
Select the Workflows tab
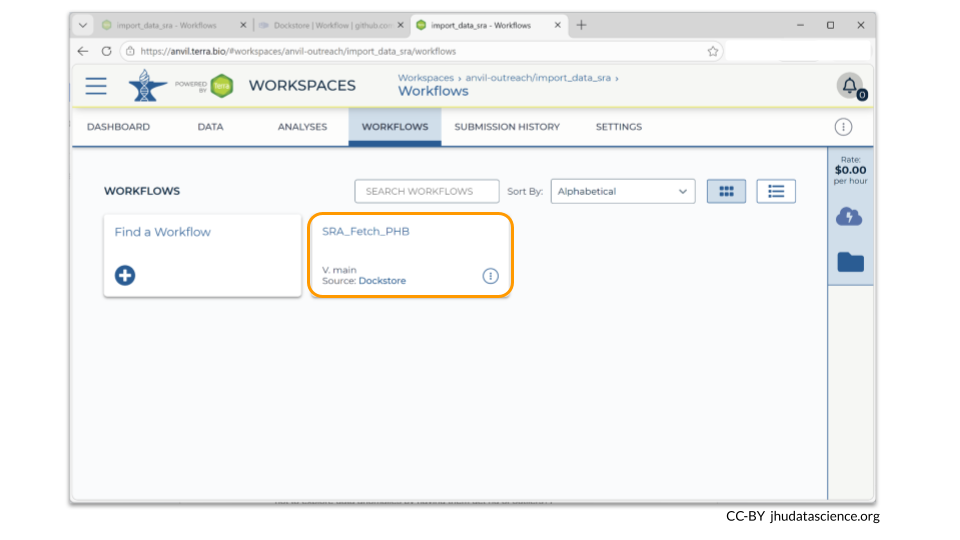(395, 127)
